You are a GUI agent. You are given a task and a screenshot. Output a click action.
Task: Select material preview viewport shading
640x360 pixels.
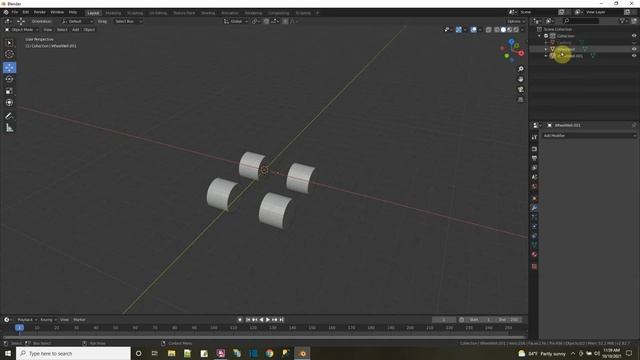[510, 30]
